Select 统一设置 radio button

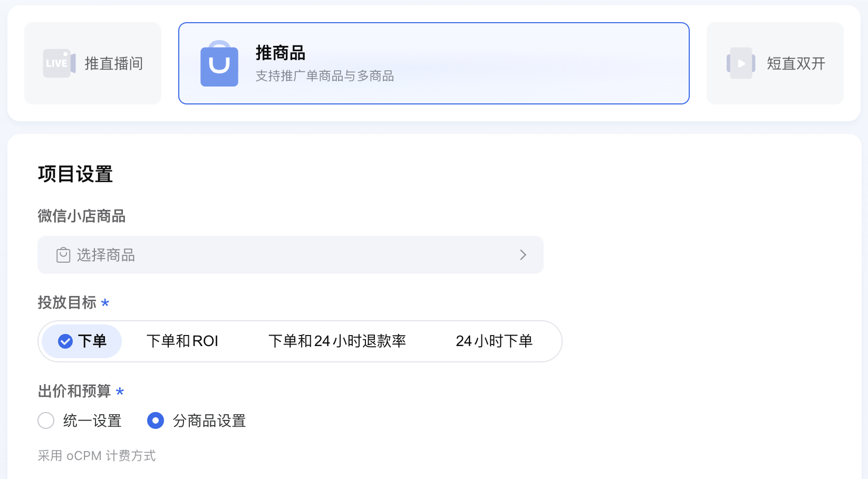coord(46,420)
